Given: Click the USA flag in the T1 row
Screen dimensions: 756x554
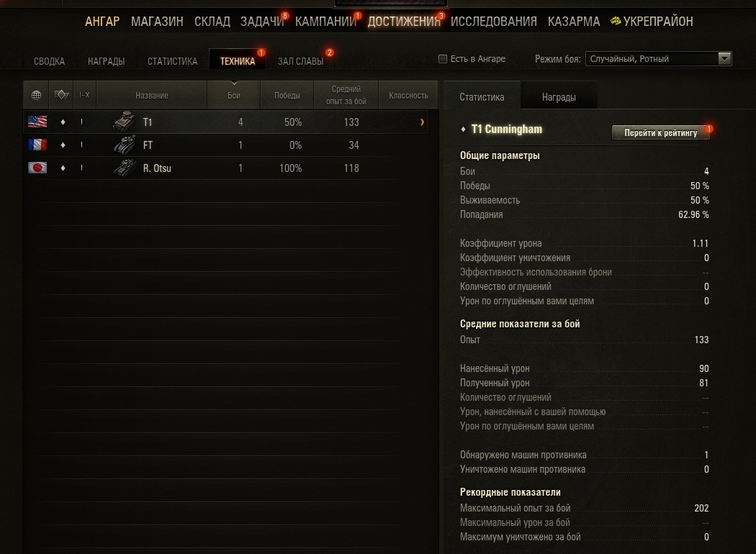Looking at the screenshot, I should click(x=37, y=122).
